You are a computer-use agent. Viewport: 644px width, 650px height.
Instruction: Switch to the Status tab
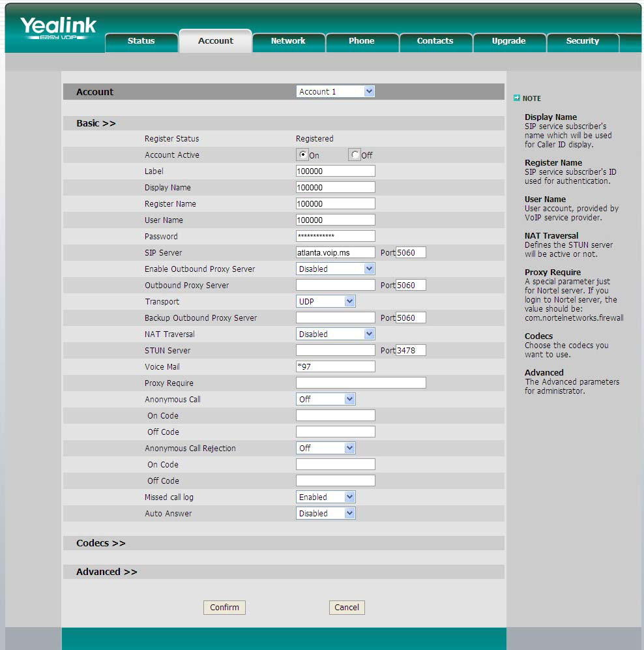141,41
